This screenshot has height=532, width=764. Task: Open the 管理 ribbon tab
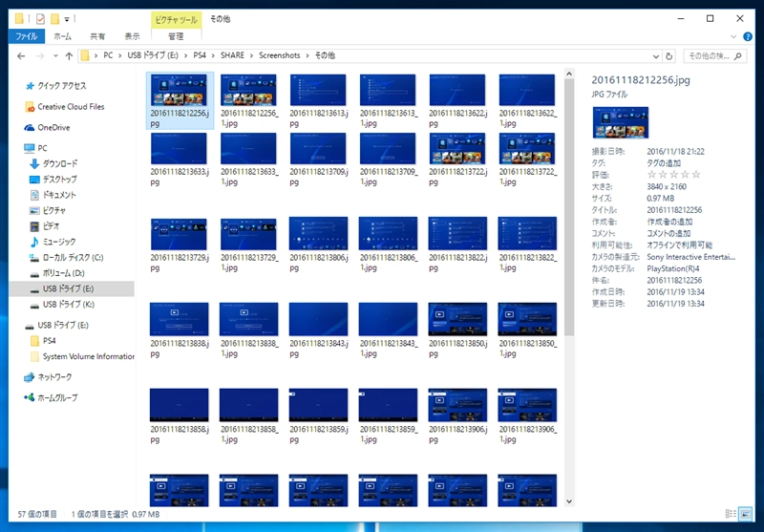(x=176, y=36)
